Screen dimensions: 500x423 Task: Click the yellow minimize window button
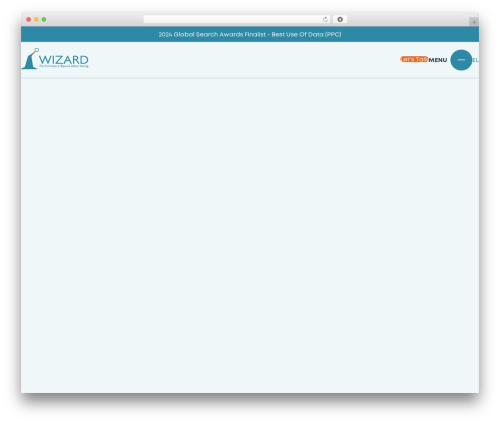pos(36,19)
